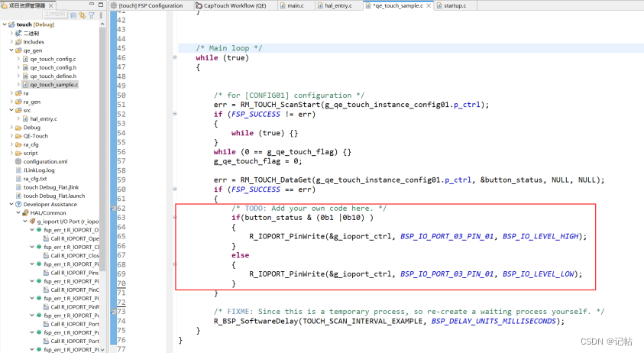The image size is (644, 353).
Task: Click the BSP_IO_LEVEL_LOW constant
Action: pyautogui.click(x=538, y=274)
